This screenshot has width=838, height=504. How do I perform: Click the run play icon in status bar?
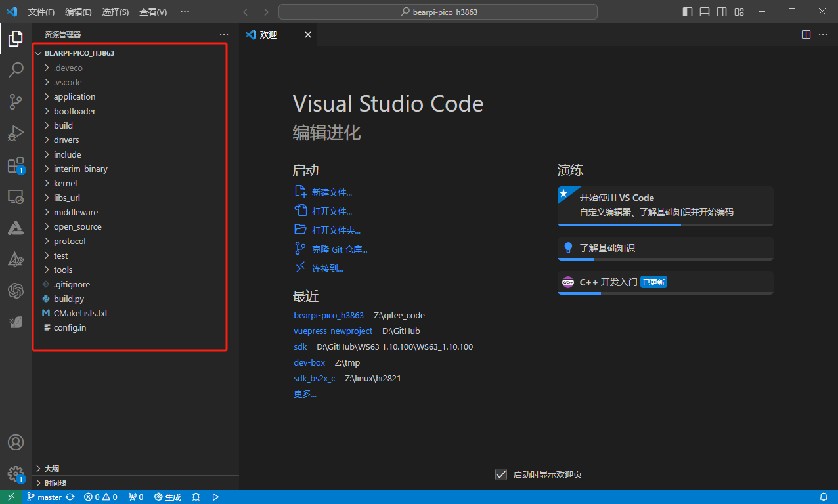click(215, 497)
